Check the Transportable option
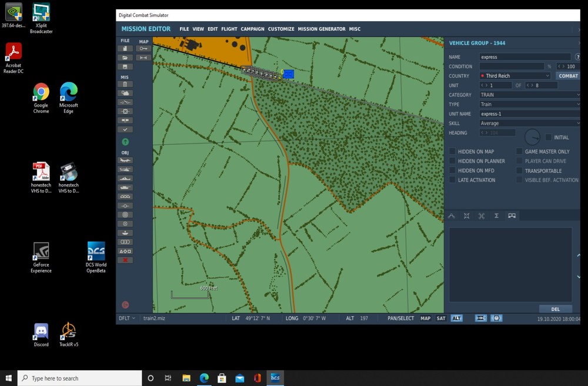This screenshot has width=588, height=386. [x=519, y=171]
